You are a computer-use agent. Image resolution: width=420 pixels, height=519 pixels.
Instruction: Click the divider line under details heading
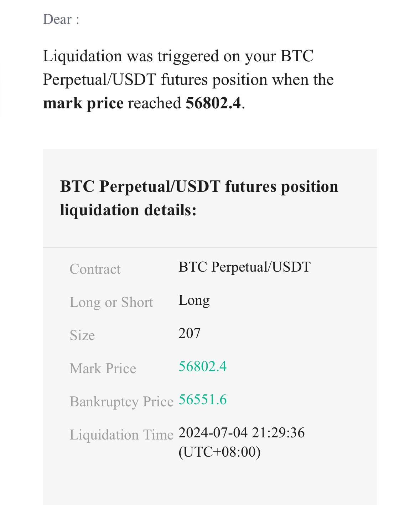coord(210,247)
